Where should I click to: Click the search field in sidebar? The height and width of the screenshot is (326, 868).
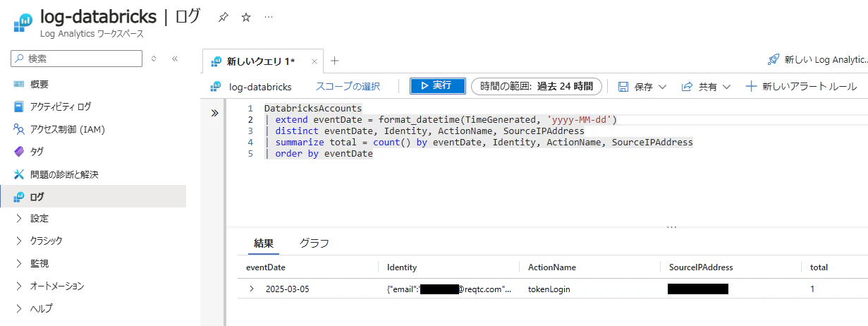pyautogui.click(x=76, y=59)
